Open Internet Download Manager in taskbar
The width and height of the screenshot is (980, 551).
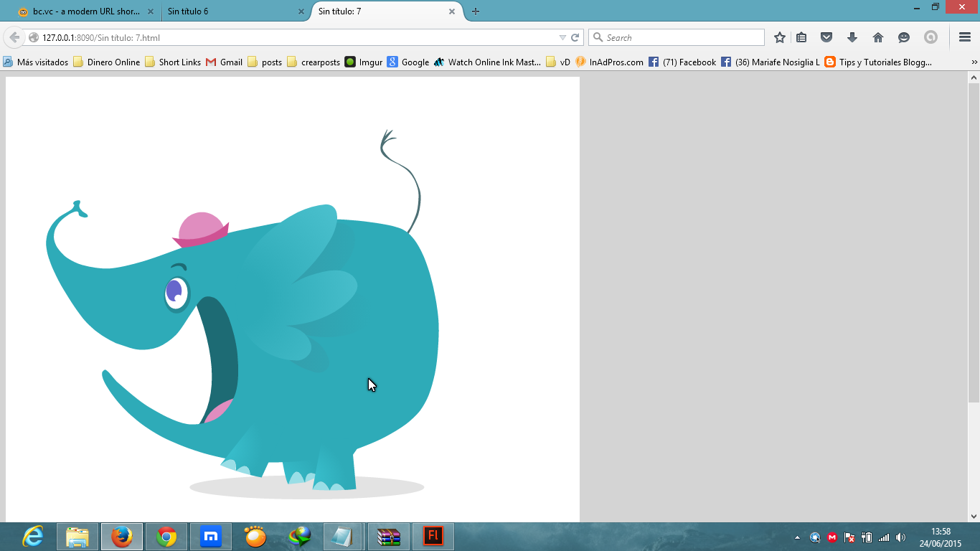(300, 537)
